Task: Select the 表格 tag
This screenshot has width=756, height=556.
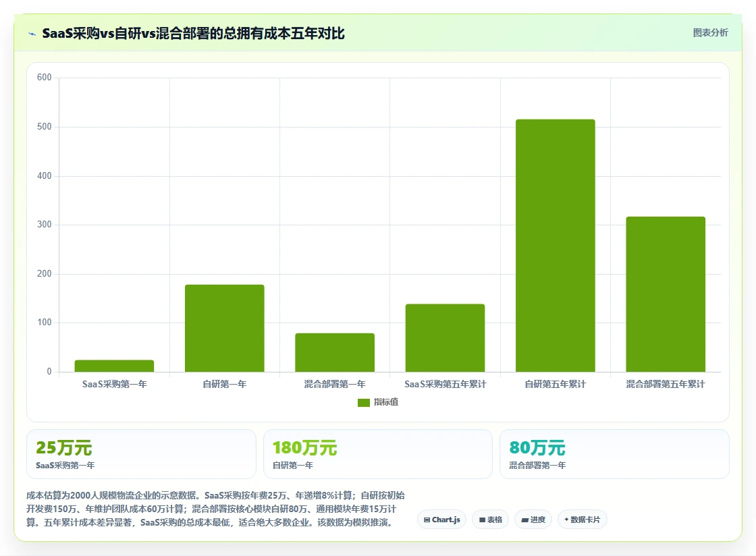Action: coord(490,520)
